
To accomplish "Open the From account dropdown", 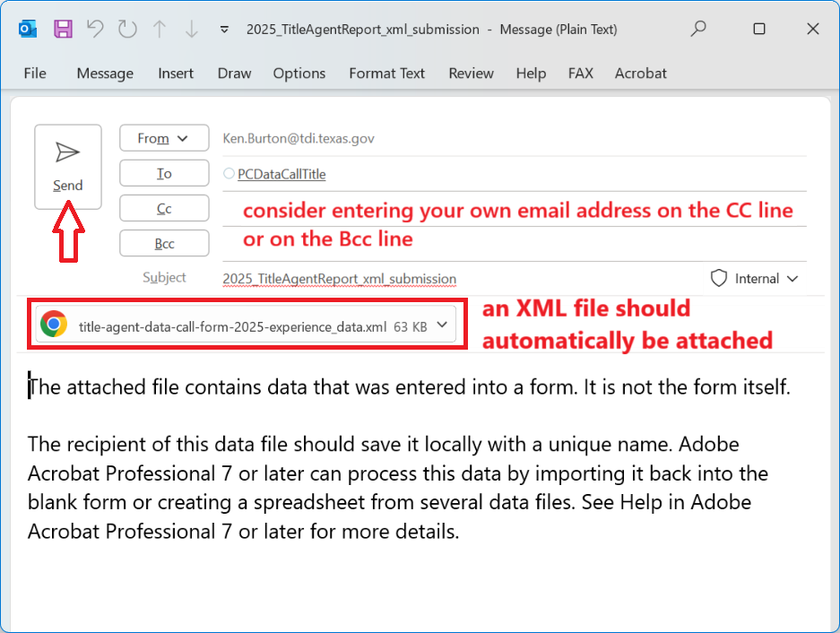I will (164, 138).
